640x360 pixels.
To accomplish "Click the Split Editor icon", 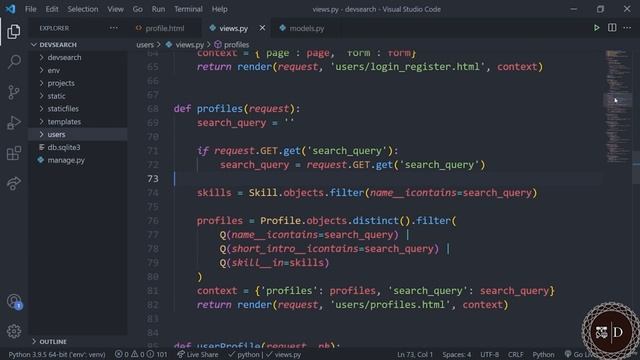I will pos(612,28).
